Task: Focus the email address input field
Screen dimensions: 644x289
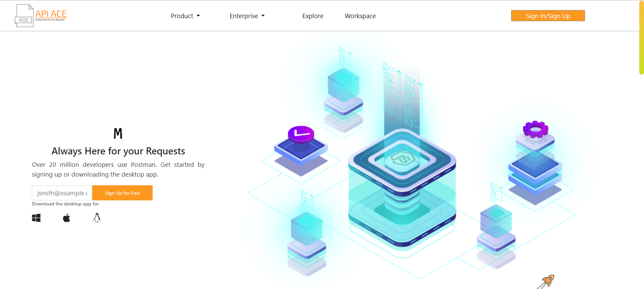Action: pyautogui.click(x=62, y=193)
